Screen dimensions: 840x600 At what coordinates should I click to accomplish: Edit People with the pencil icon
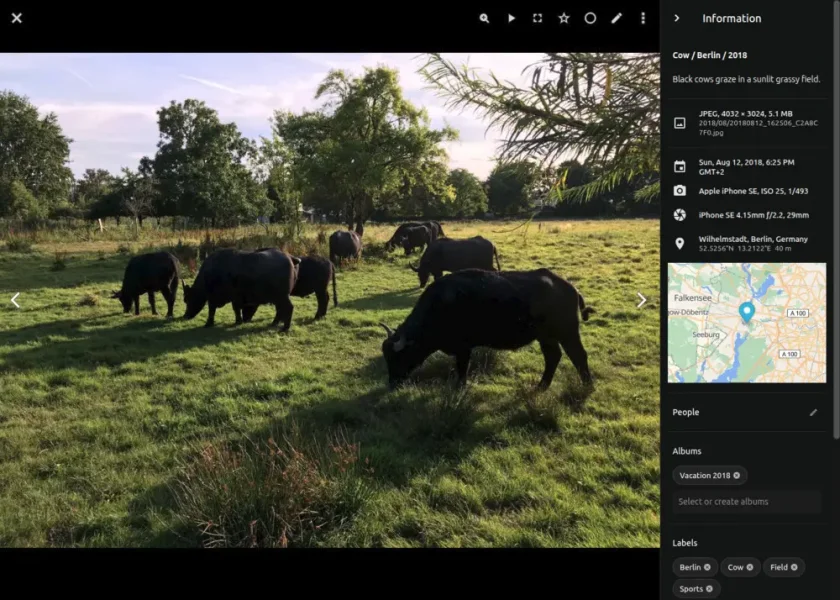click(813, 412)
